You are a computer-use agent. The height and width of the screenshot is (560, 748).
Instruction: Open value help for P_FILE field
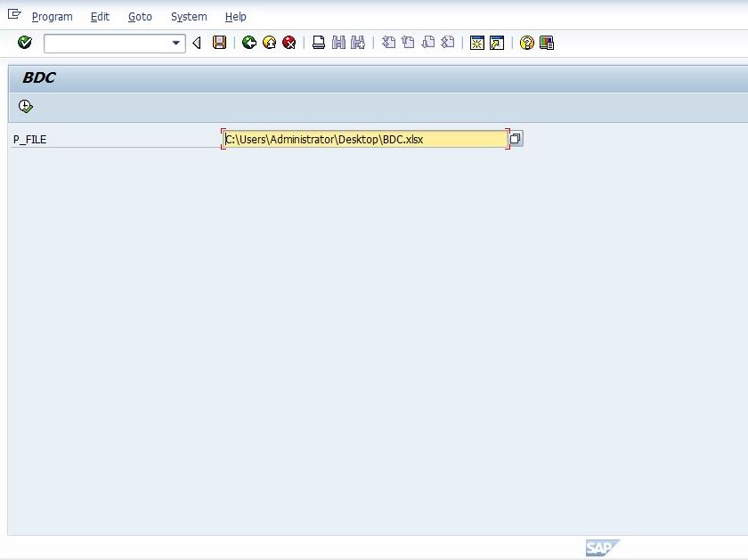(514, 139)
